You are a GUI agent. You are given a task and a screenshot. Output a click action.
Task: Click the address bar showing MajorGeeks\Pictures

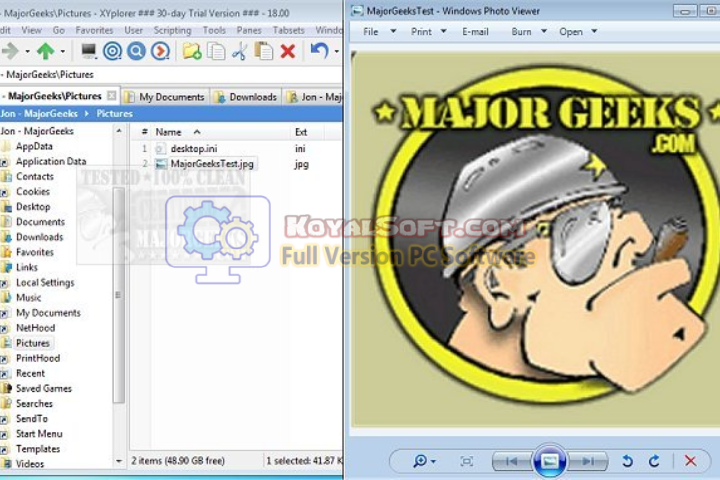(170, 74)
